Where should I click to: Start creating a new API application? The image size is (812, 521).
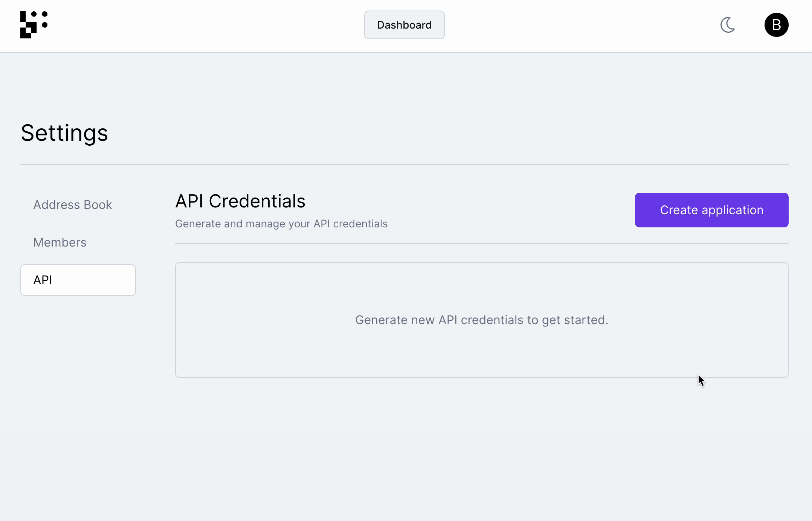pos(711,210)
